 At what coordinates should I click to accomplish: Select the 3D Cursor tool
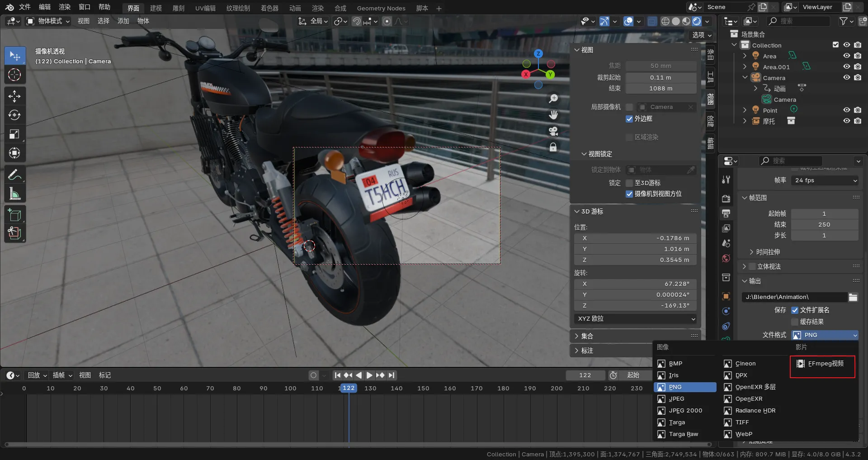pyautogui.click(x=14, y=75)
